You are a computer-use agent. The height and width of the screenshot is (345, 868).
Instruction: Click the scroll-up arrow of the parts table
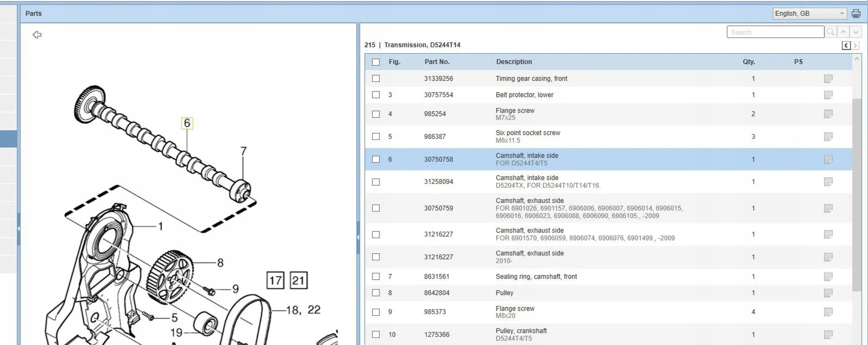pyautogui.click(x=857, y=59)
